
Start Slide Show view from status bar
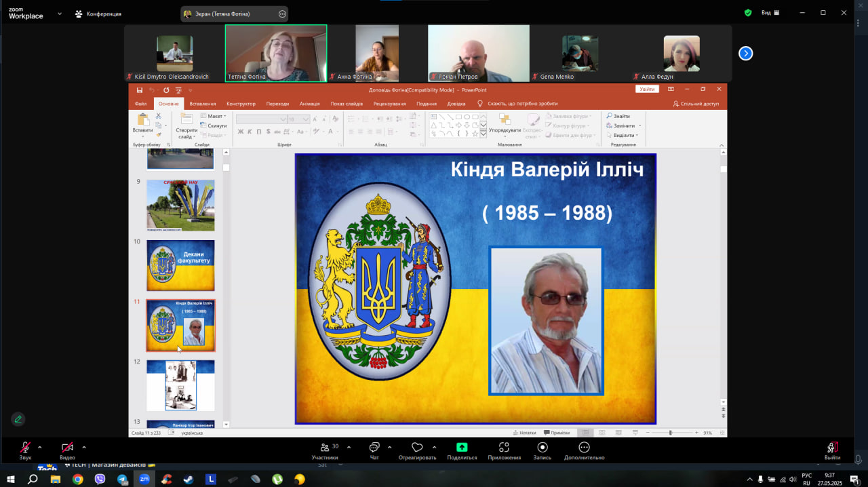click(636, 433)
